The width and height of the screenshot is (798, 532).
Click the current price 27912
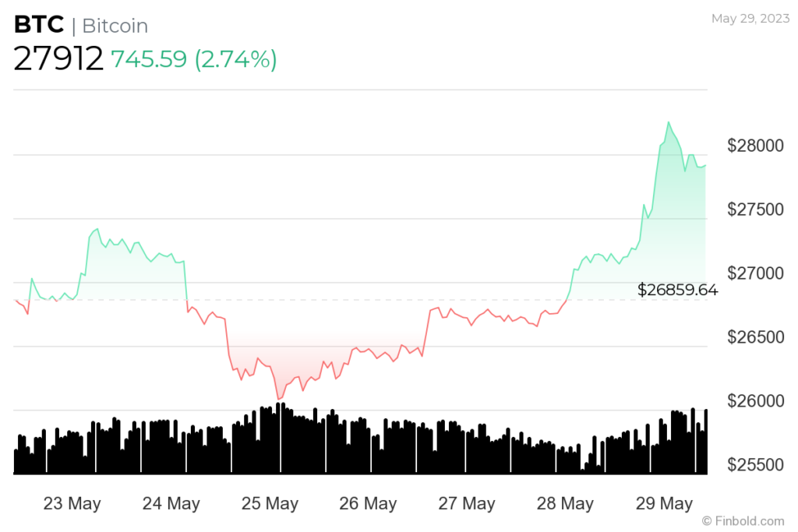[58, 59]
